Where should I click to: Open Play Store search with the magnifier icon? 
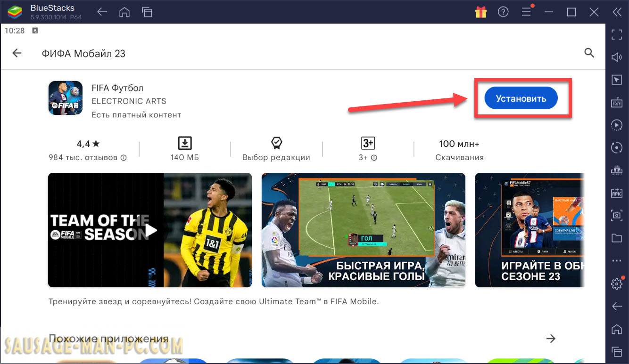click(589, 53)
